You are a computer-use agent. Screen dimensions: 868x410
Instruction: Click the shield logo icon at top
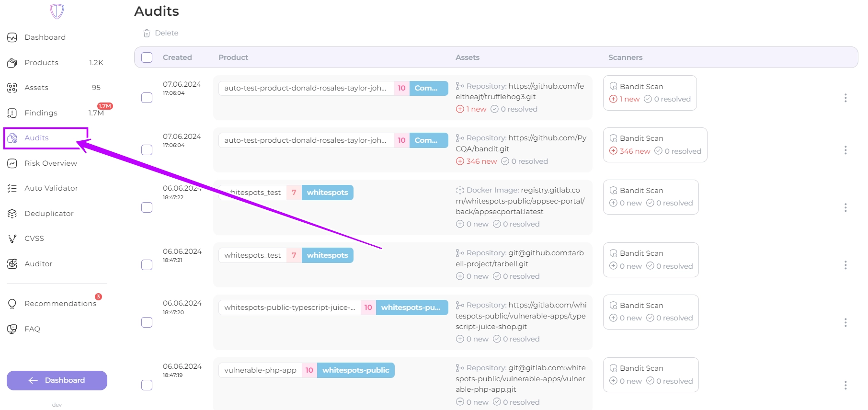57,11
